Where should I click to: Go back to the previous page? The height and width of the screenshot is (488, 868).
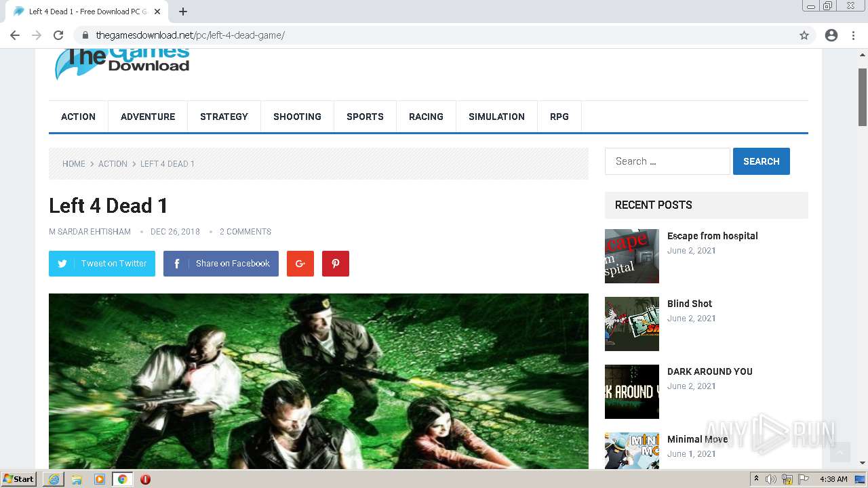tap(15, 35)
